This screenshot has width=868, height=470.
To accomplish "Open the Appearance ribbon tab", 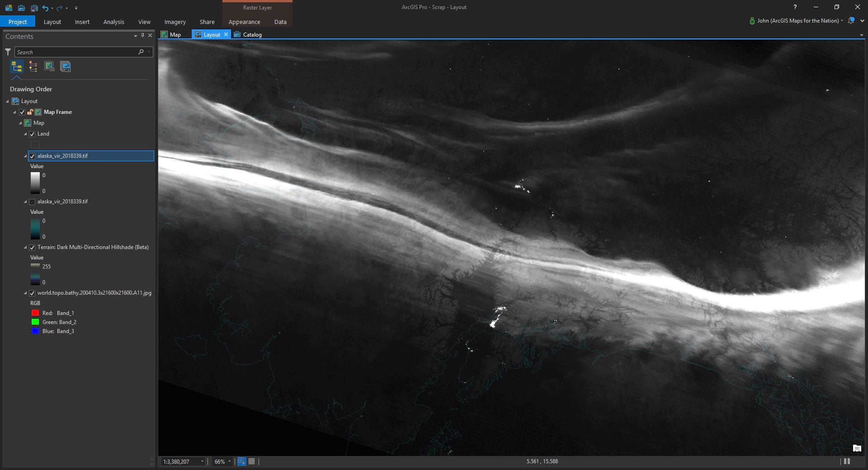I will coord(245,22).
